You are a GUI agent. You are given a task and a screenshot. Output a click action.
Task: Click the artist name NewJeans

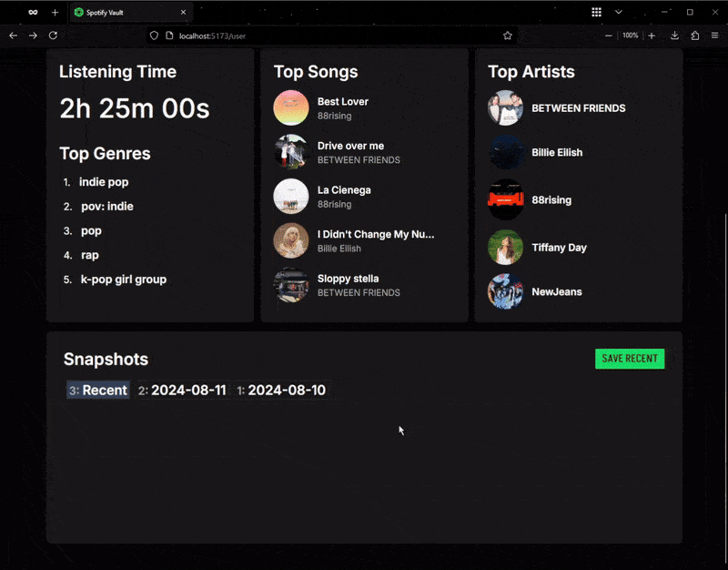point(557,291)
